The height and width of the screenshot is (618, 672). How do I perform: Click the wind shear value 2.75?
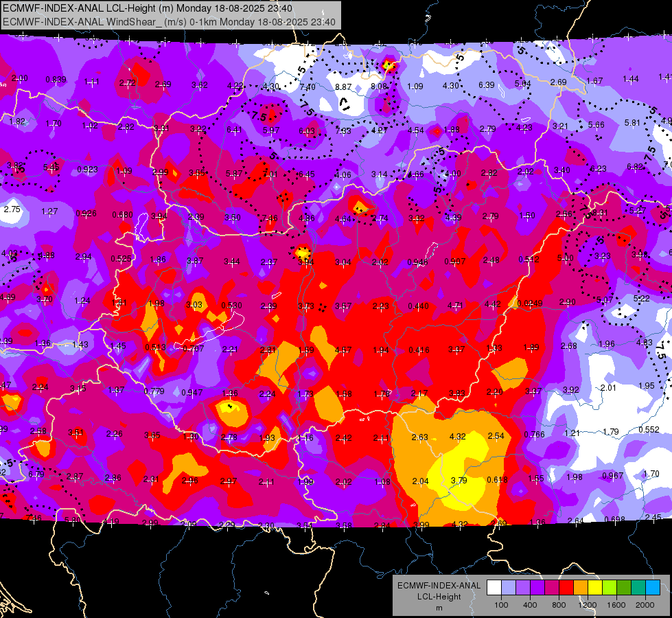[x=12, y=209]
